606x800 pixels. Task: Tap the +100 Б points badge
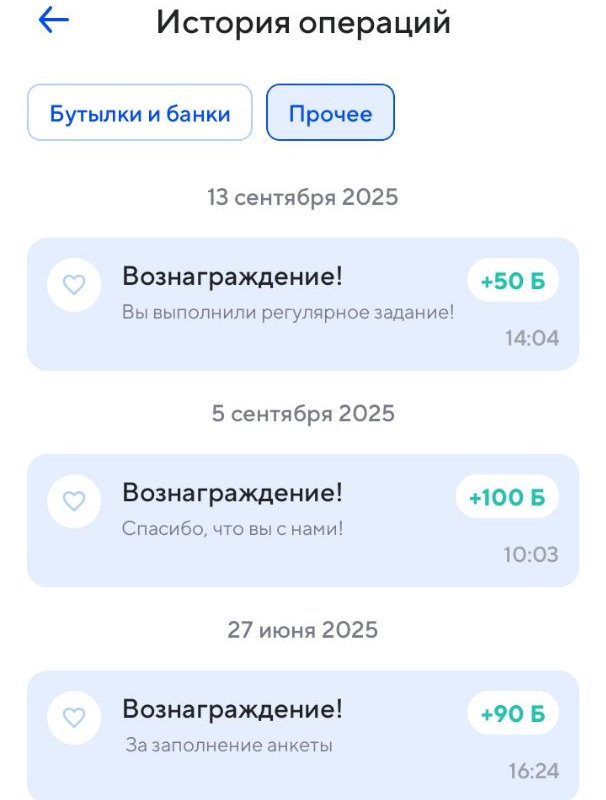(x=507, y=497)
